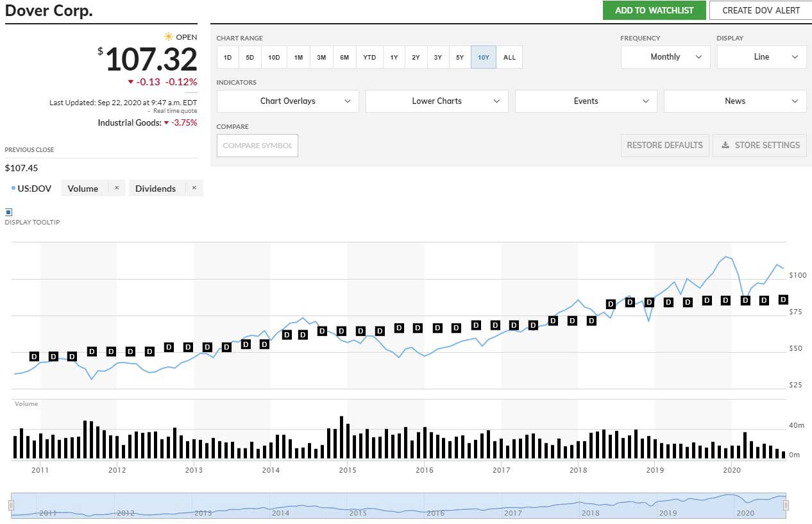
Task: Open the Events indicator dropdown
Action: 586,101
